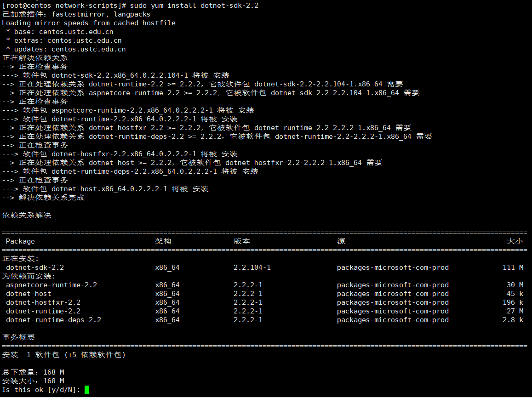Image resolution: width=532 pixels, height=398 pixels.
Task: Click line 'aspnetcore-runtime-2.2.x86_64.0.2.2.2-1 将被 安装'
Action: pos(128,110)
